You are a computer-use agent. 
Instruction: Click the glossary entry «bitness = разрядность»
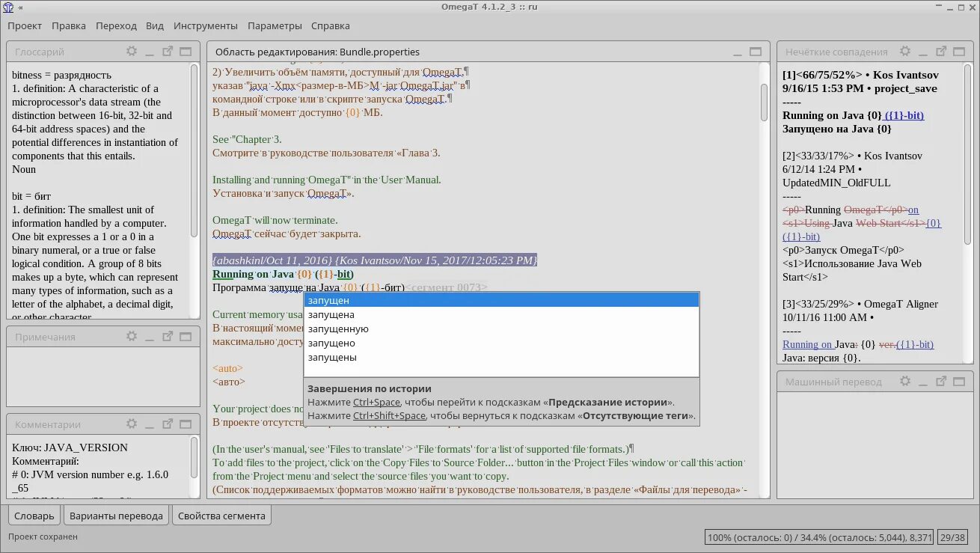tap(61, 75)
